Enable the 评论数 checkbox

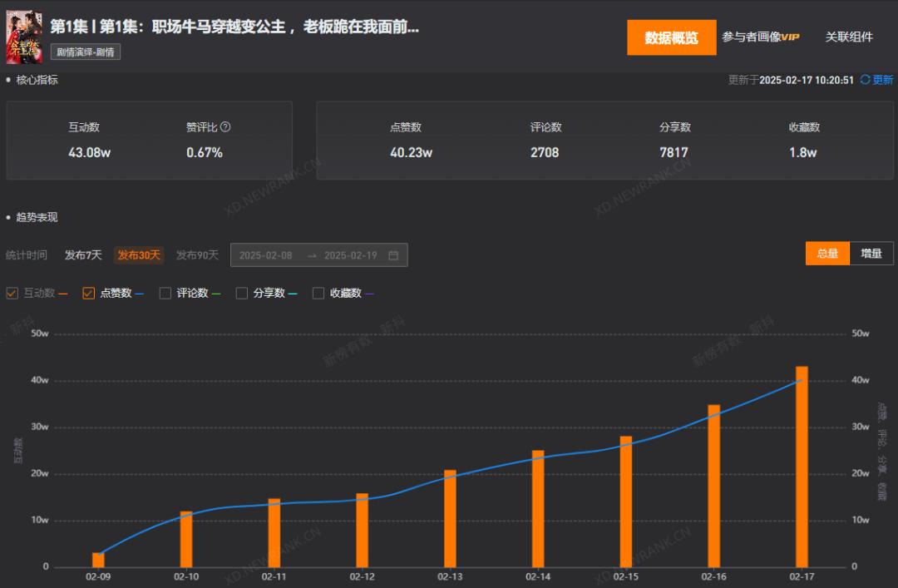pos(165,293)
